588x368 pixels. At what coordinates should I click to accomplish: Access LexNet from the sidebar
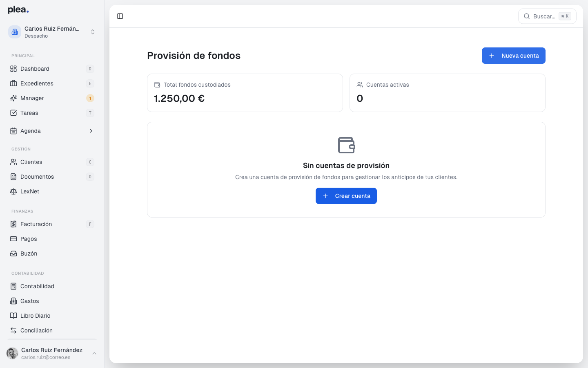[30, 191]
